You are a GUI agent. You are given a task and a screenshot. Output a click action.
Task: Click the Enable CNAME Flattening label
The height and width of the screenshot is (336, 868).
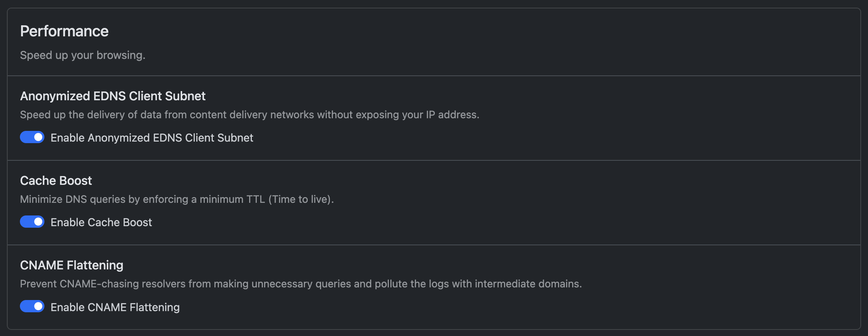click(115, 307)
